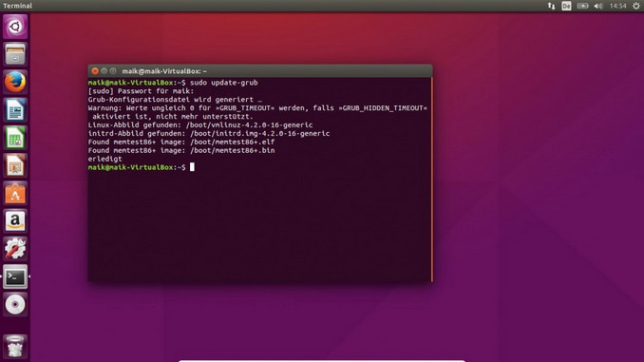
Task: Click the 'Grub-Konfigurationsdatei wird generiert' line
Action: [x=175, y=100]
